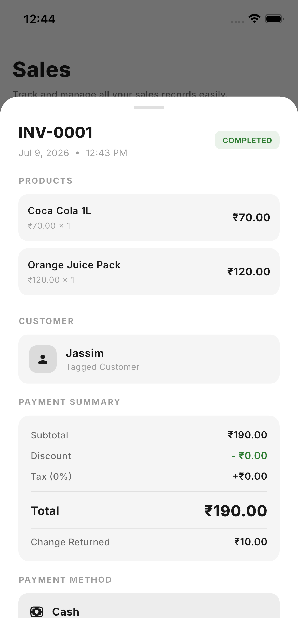This screenshot has height=644, width=298.
Task: Tap the INV-0001 invoice title
Action: [x=56, y=133]
